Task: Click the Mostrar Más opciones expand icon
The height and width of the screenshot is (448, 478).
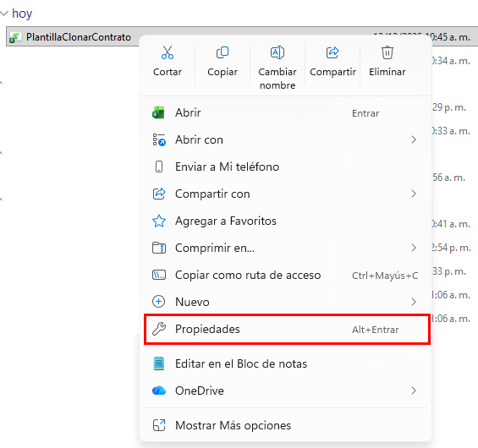Action: click(x=159, y=425)
